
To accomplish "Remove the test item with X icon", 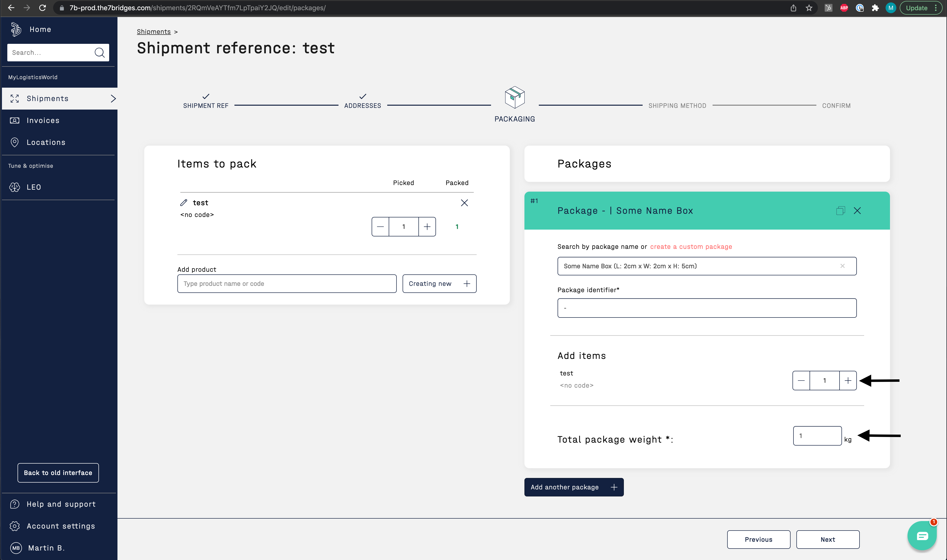I will [x=464, y=203].
